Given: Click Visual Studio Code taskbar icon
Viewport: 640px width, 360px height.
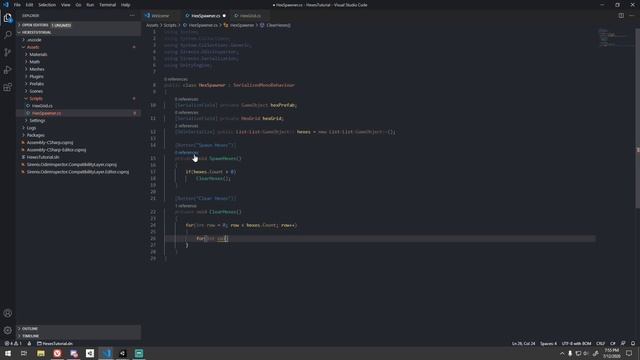Looking at the screenshot, I should (x=107, y=353).
